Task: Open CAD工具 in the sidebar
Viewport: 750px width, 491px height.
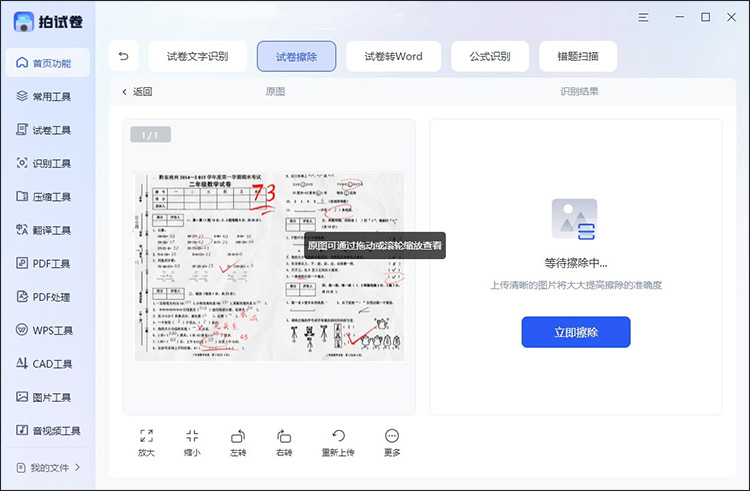Action: coord(44,364)
